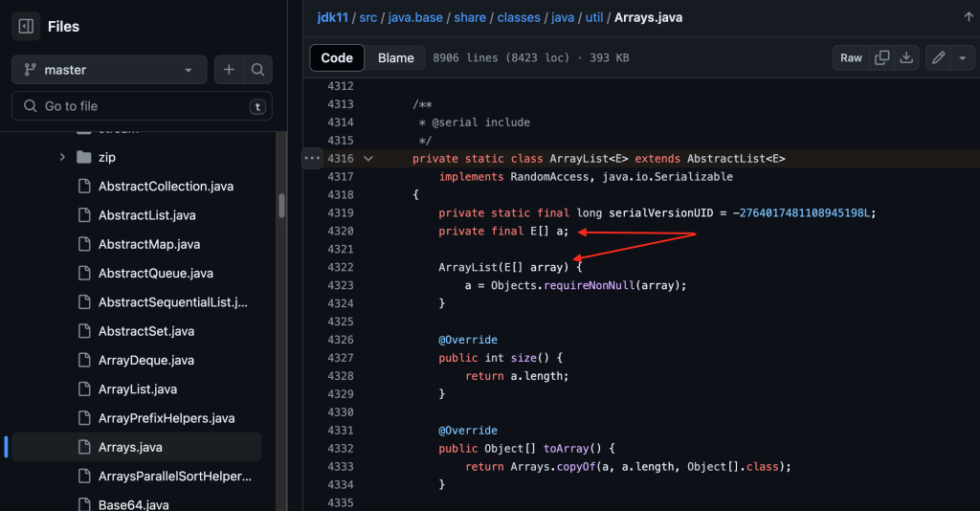
Task: Navigate to java.base breadcrumb folder
Action: (x=415, y=17)
